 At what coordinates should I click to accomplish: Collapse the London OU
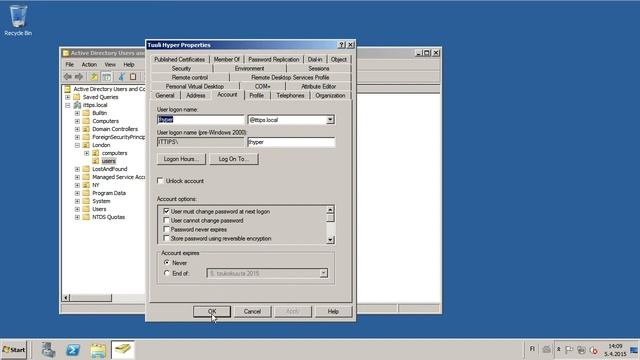pos(77,145)
